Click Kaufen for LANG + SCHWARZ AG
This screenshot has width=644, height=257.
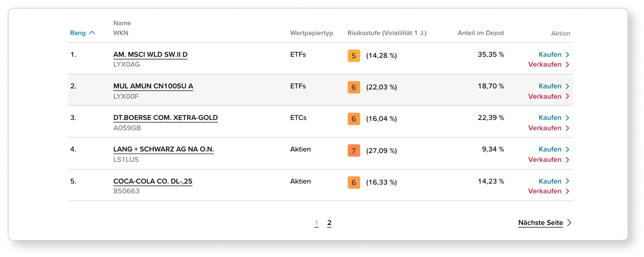(x=553, y=149)
